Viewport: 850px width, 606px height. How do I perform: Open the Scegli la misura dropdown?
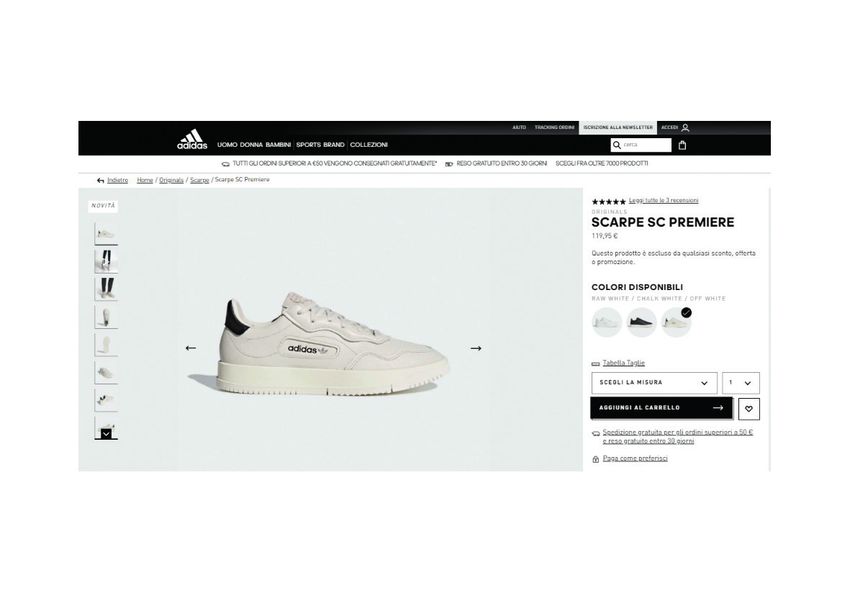[x=654, y=383]
